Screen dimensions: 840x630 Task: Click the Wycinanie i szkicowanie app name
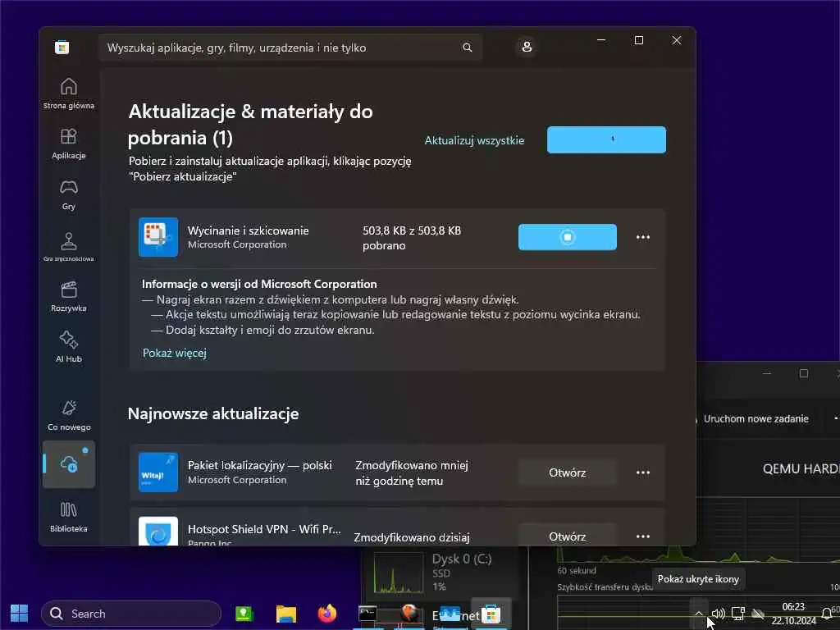[x=248, y=231]
